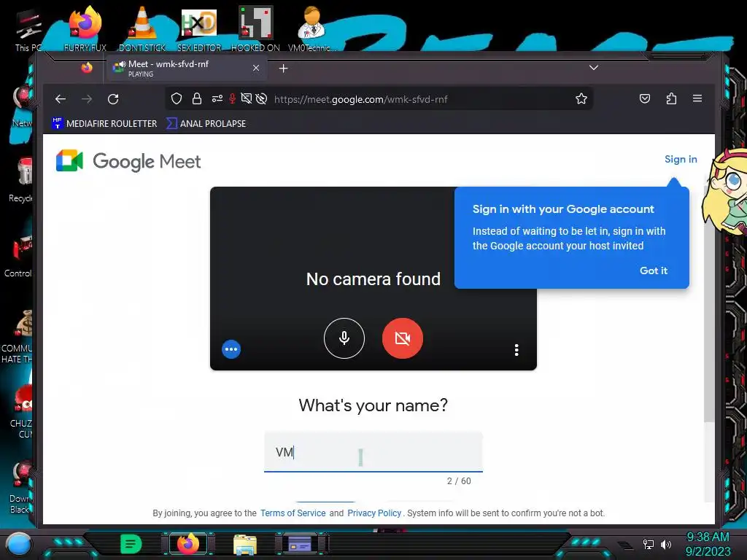Open the site permissions icon in address bar
This screenshot has width=747, height=560.
tap(217, 98)
